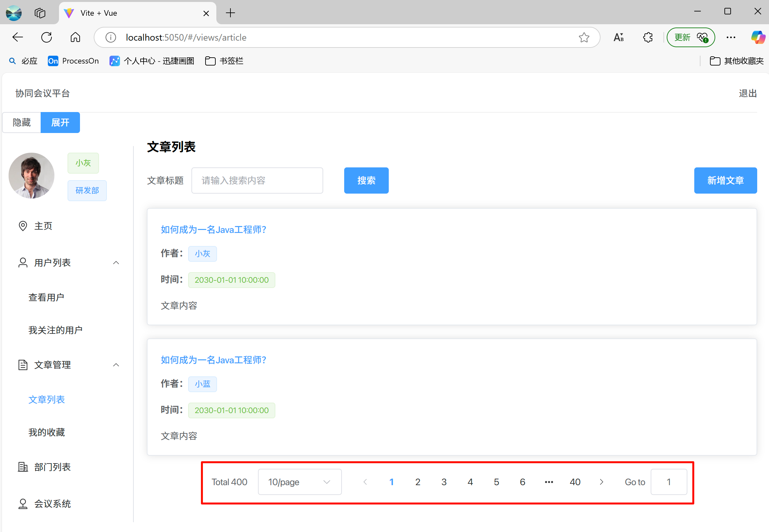Open the 其他收藏夹 folder

[x=737, y=61]
